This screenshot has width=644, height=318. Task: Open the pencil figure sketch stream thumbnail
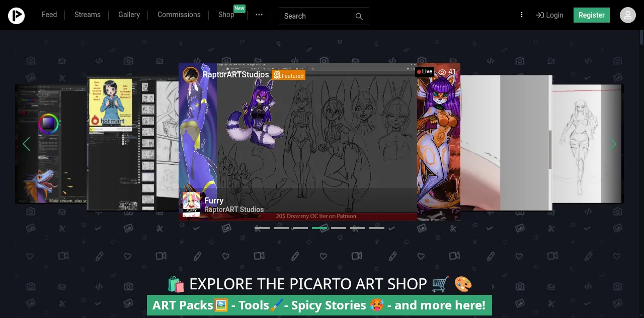pos(588,144)
